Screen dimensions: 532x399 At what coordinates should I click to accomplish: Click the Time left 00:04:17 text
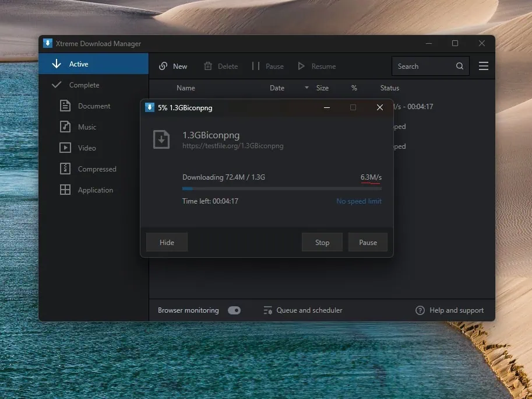pyautogui.click(x=210, y=201)
